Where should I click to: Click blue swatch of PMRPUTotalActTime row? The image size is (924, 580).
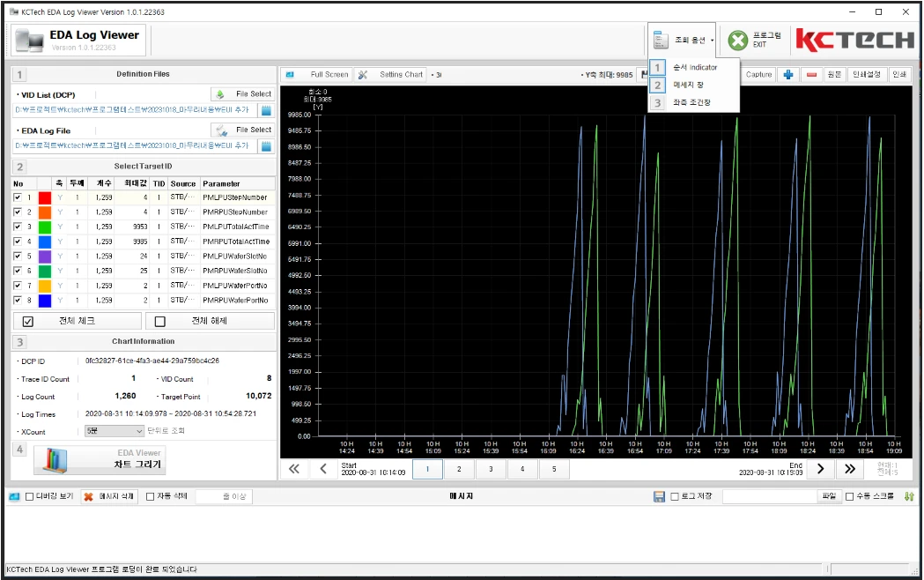click(x=45, y=242)
